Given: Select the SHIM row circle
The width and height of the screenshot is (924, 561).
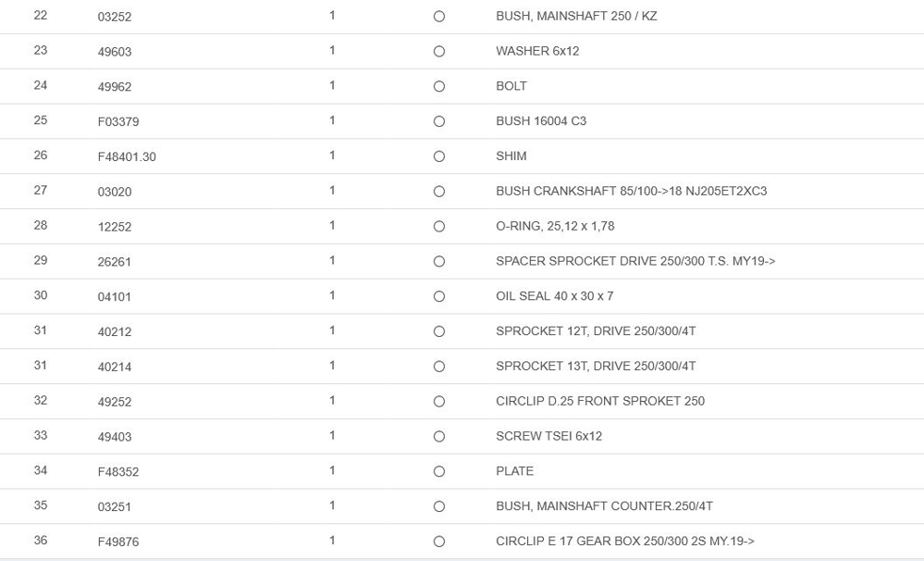Looking at the screenshot, I should 438,156.
